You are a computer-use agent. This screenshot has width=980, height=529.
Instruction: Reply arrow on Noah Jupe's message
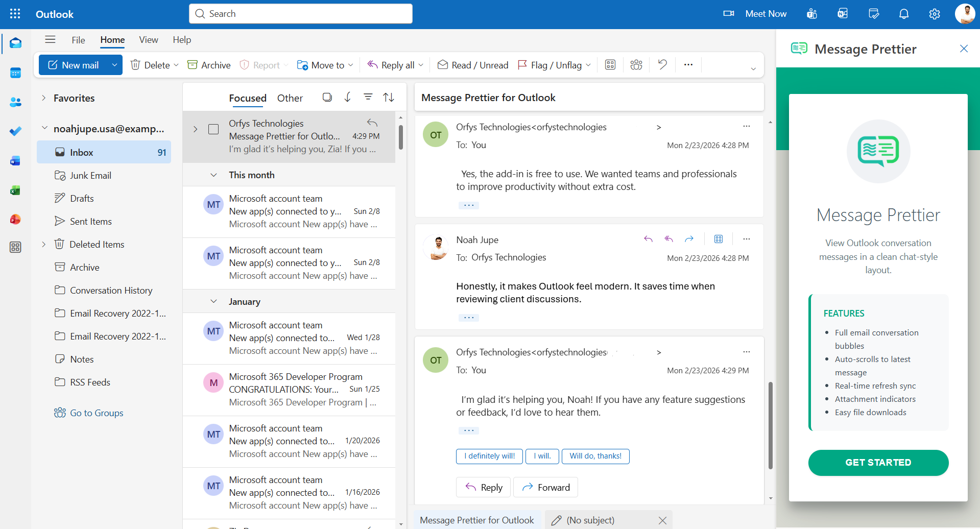(x=649, y=239)
